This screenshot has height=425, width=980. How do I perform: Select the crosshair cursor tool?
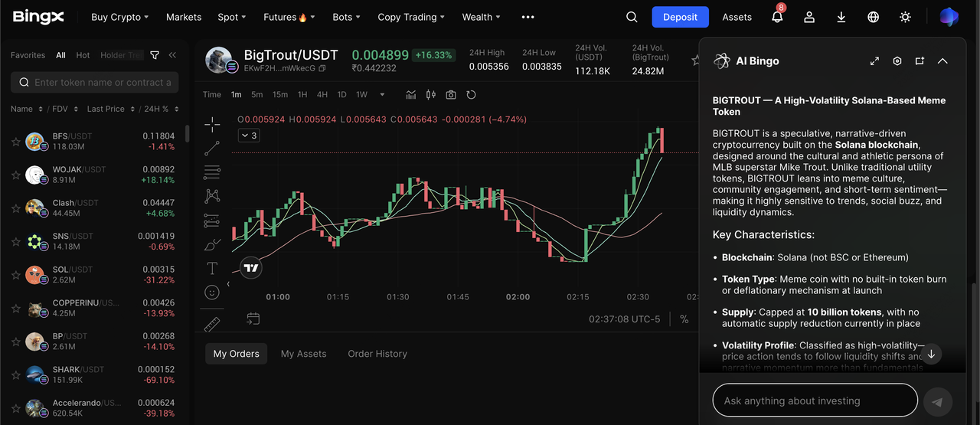click(x=212, y=124)
